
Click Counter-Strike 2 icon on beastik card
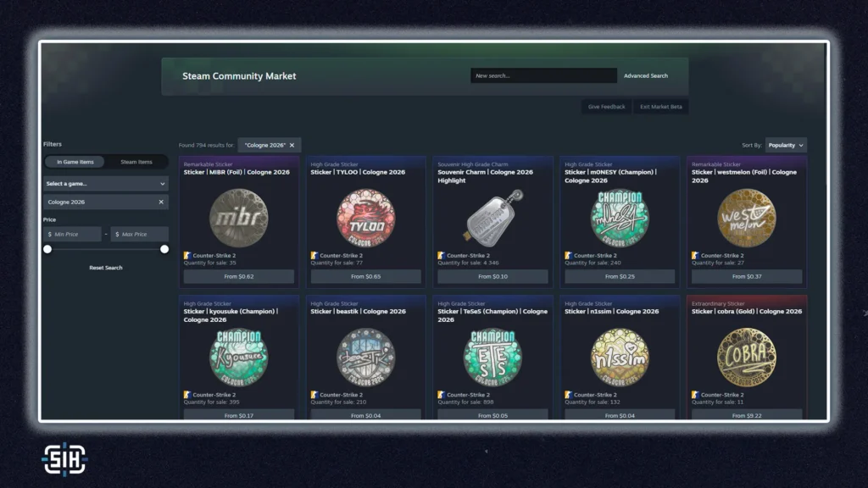pos(314,395)
